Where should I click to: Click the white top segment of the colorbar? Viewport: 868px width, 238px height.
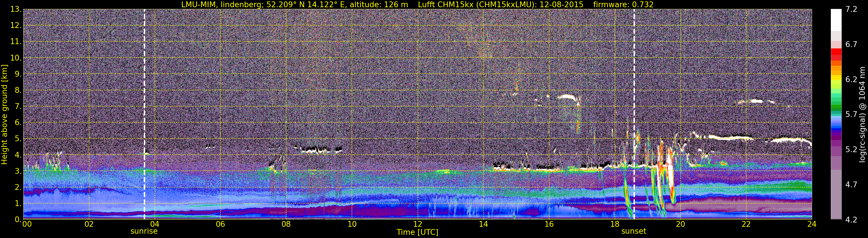pos(836,20)
